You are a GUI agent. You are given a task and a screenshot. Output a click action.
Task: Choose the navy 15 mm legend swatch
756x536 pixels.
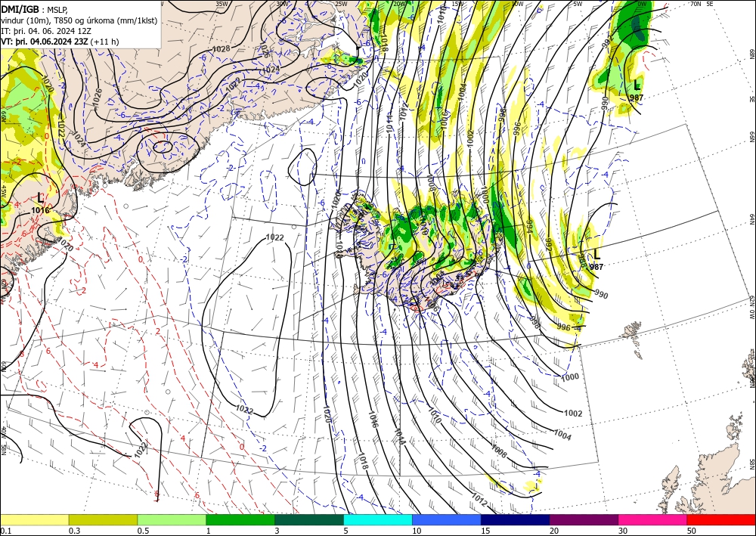coord(516,519)
